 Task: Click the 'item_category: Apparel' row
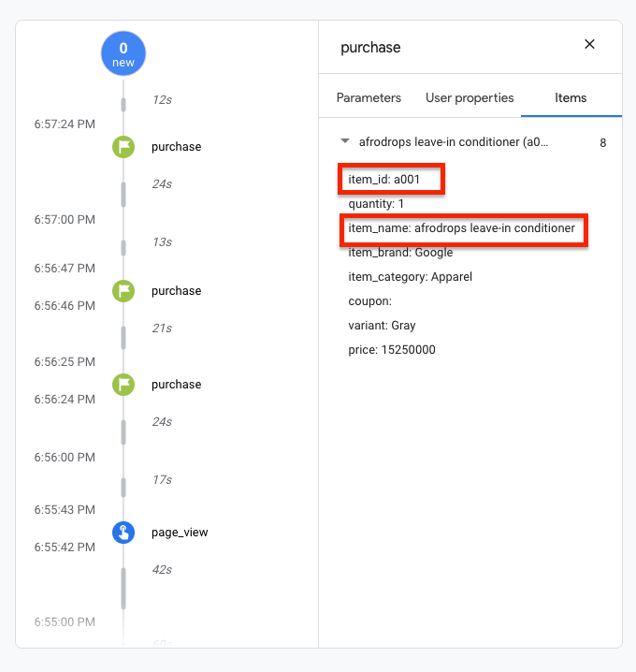411,277
